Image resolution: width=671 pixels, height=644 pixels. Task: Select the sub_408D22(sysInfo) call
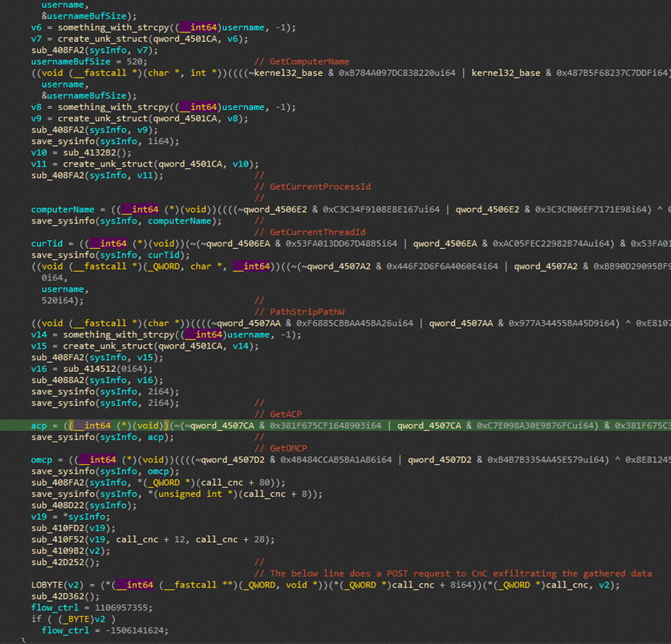pyautogui.click(x=84, y=506)
